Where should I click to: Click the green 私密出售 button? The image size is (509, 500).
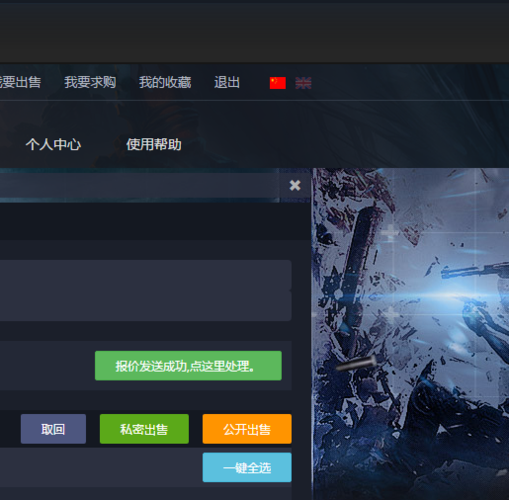click(144, 429)
